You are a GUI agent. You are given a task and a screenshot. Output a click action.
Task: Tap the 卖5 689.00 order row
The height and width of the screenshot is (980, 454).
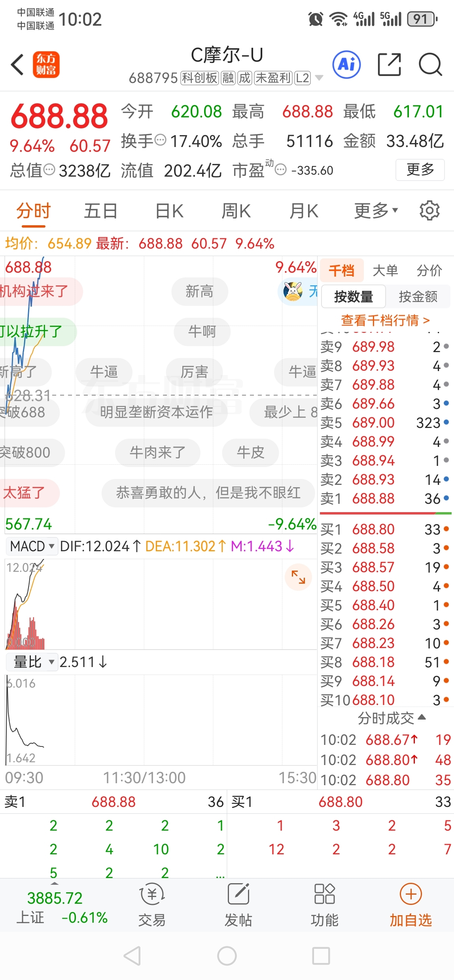385,423
